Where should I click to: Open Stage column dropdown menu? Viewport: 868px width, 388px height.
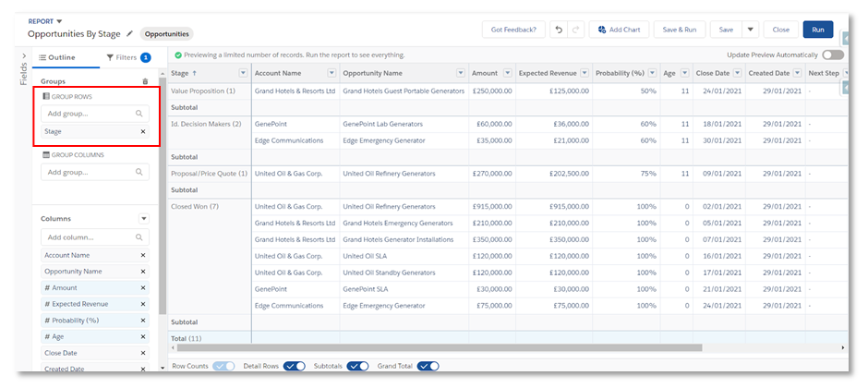243,73
